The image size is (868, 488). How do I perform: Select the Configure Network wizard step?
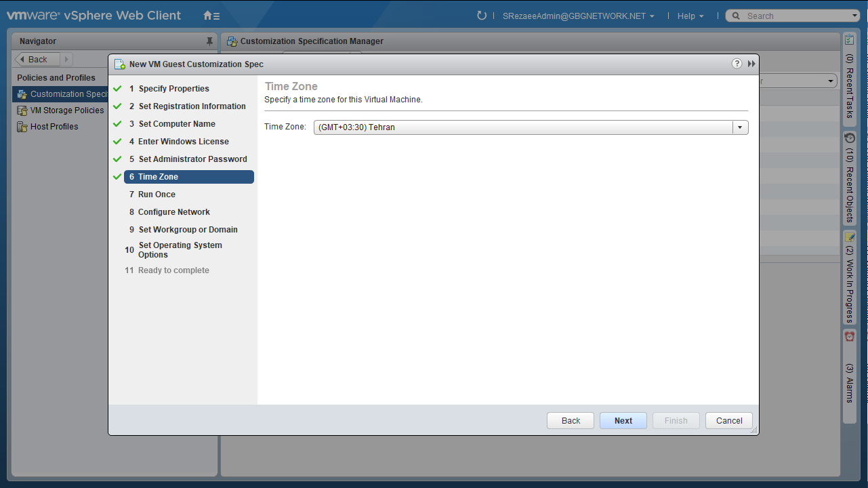click(173, 212)
